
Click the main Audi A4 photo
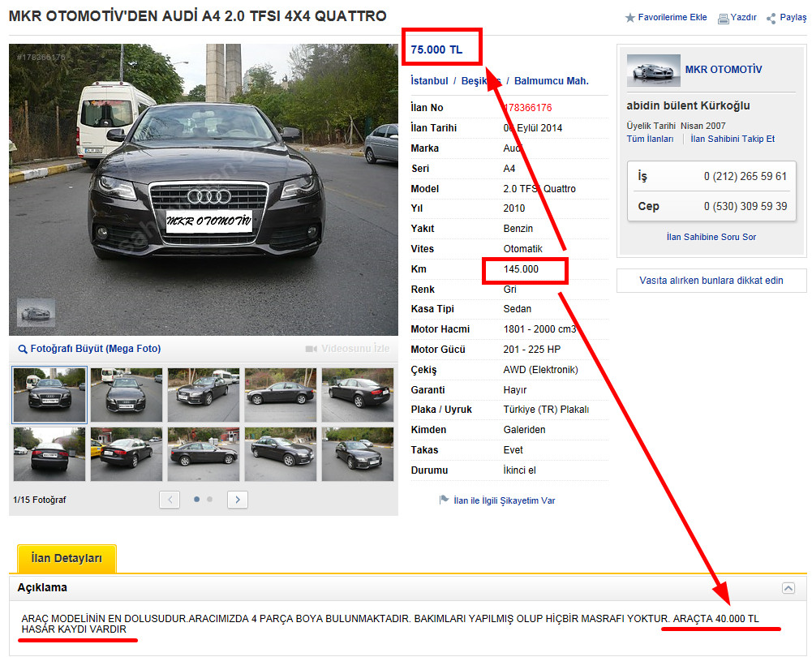204,190
